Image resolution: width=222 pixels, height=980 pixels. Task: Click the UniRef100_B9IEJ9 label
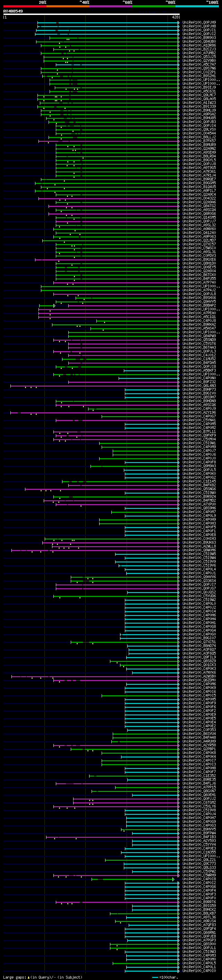[x=199, y=88]
